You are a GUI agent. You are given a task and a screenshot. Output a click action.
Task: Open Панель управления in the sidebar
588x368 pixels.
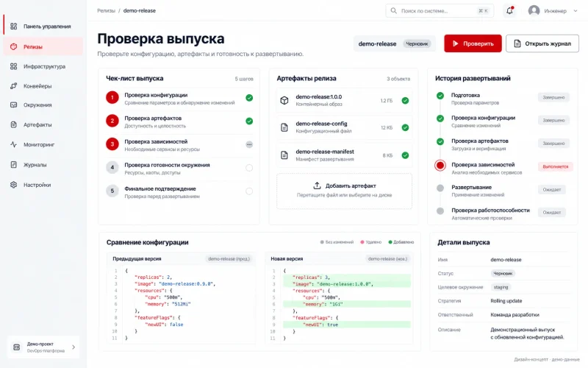click(43, 26)
